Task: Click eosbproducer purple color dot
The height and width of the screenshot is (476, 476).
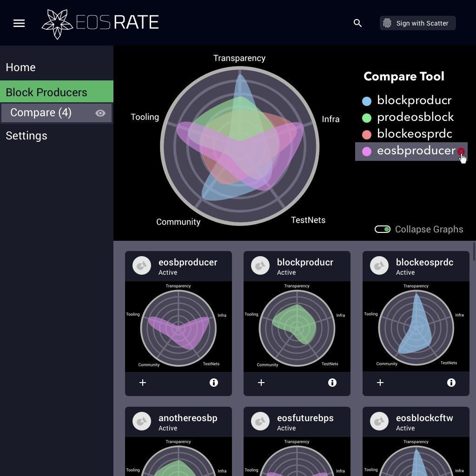Action: [x=367, y=151]
